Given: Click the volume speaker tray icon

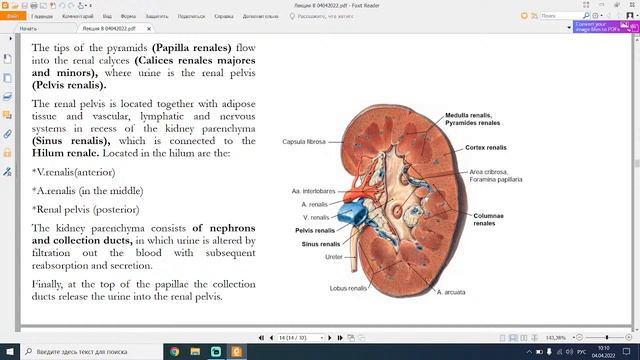Looking at the screenshot, I should 569,351.
